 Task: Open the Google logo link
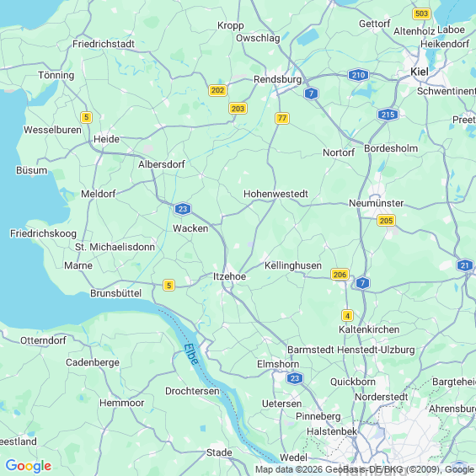point(29,466)
